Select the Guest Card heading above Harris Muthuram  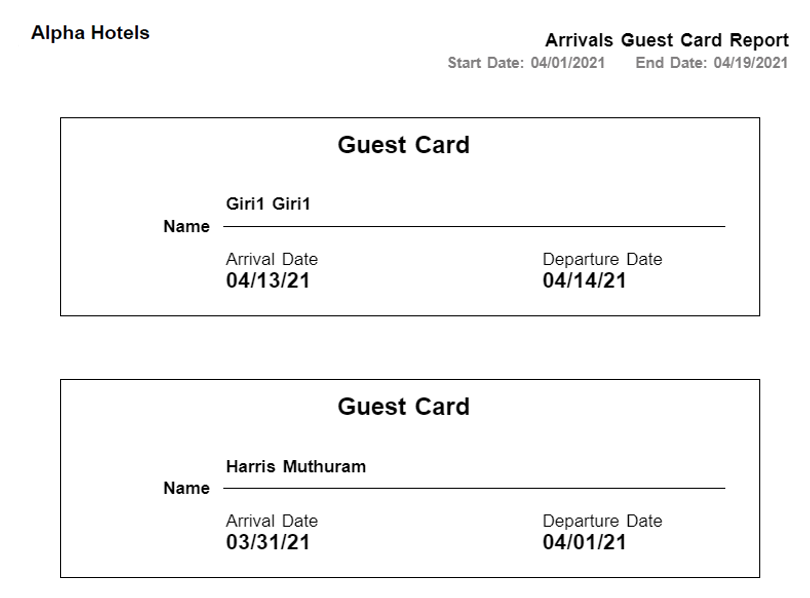pyautogui.click(x=403, y=407)
